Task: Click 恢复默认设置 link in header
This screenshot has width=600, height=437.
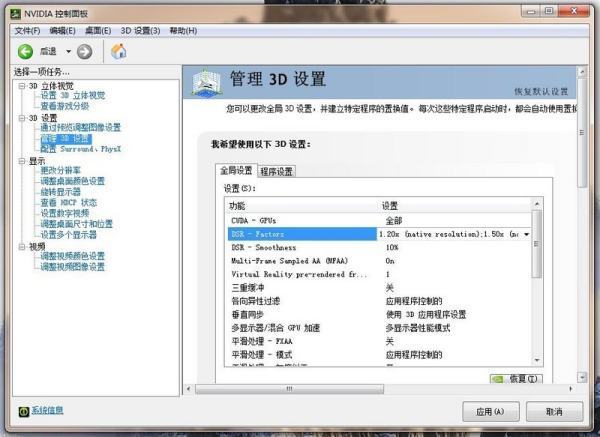Action: 541,91
